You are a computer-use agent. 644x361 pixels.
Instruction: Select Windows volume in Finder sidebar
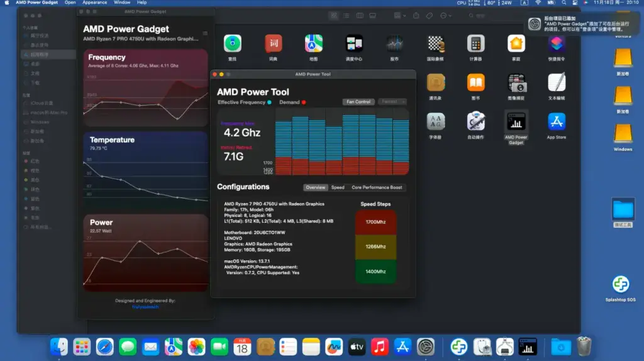point(40,122)
